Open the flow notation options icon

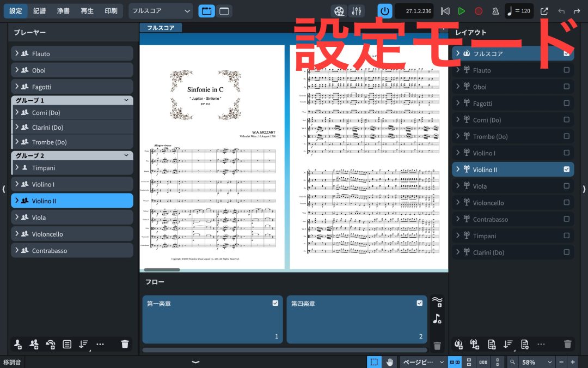(437, 319)
